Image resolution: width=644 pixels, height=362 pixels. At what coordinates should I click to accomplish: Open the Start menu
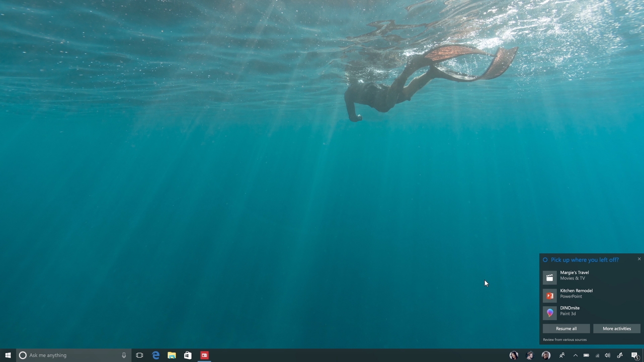[8, 355]
